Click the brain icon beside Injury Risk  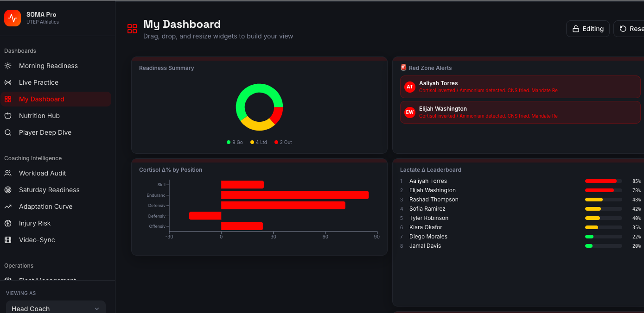pos(8,223)
